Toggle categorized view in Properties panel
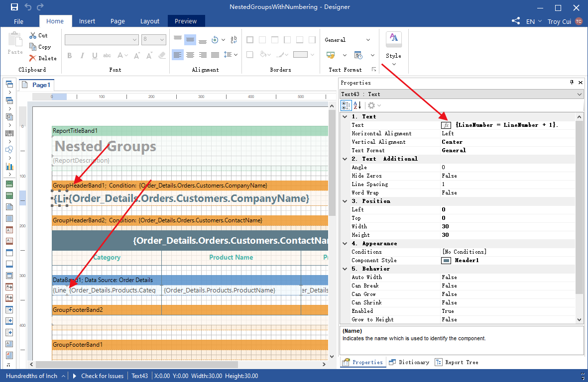This screenshot has height=382, width=588. (347, 105)
